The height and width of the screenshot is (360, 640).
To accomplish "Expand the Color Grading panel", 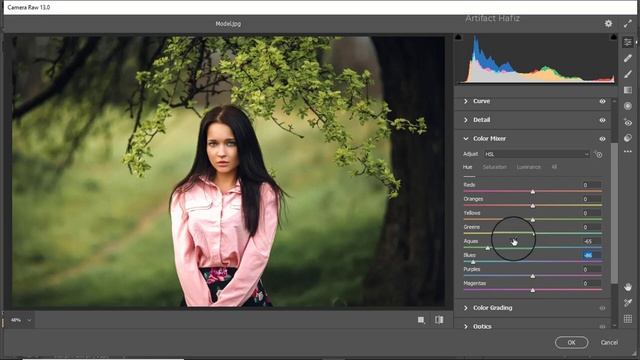I will pos(466,308).
